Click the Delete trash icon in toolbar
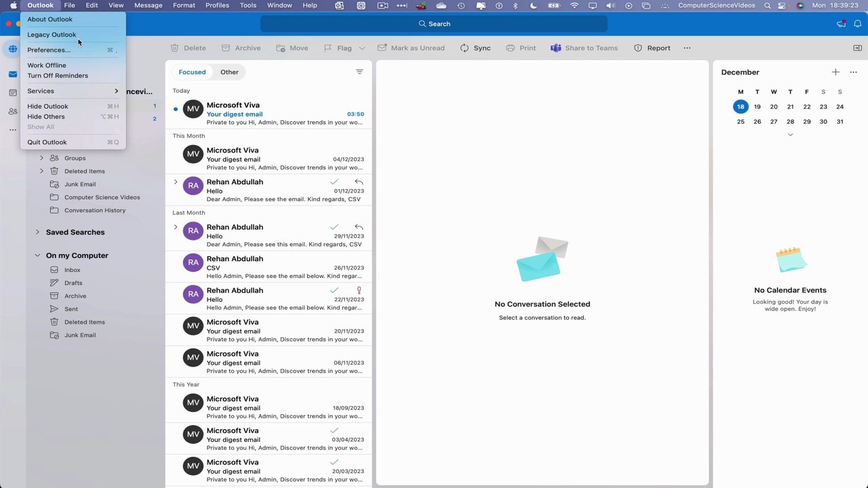The image size is (868, 488). coord(175,48)
